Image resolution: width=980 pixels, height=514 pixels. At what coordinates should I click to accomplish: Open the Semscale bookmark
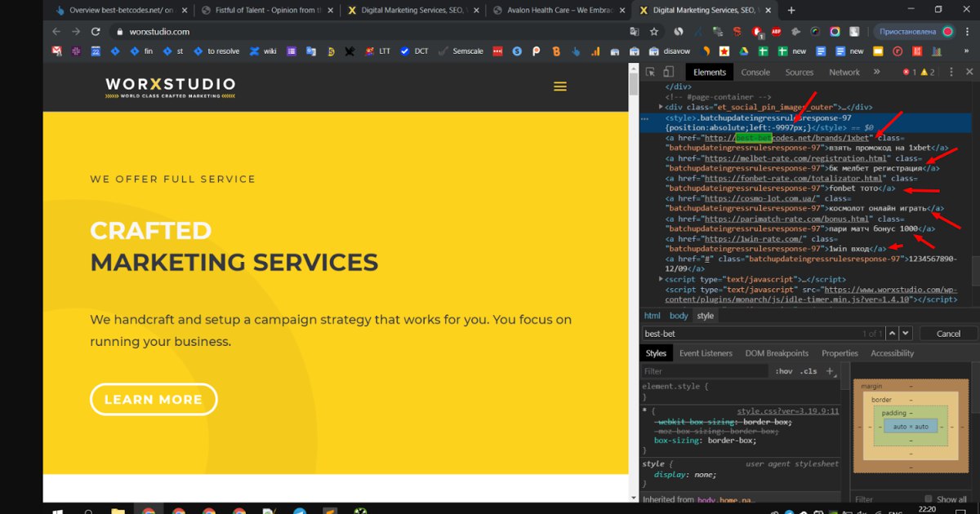461,51
